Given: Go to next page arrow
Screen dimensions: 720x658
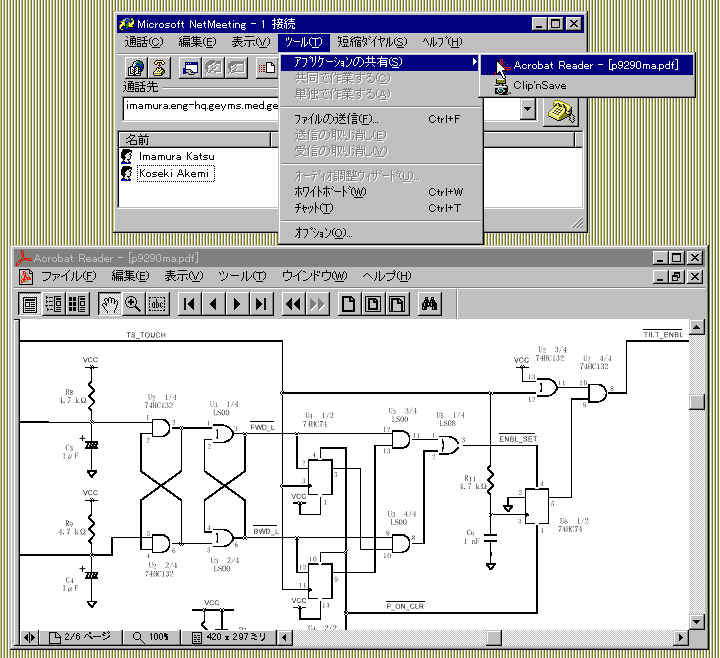Looking at the screenshot, I should click(x=237, y=304).
